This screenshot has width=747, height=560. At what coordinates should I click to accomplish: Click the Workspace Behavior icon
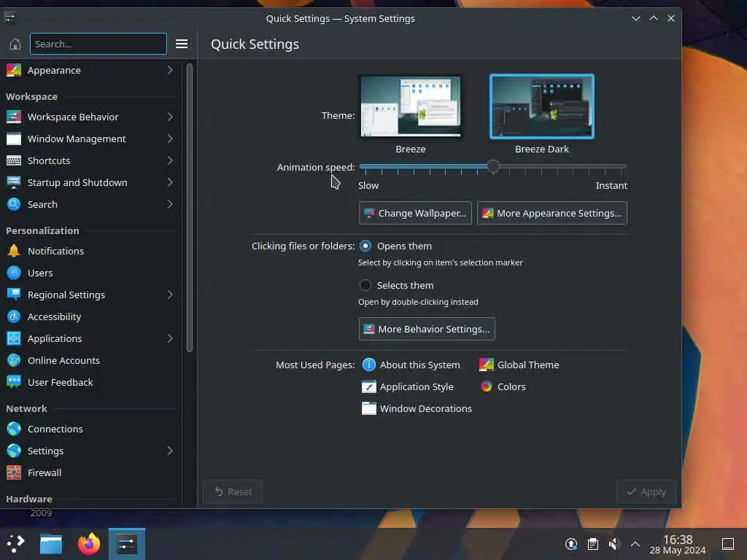[14, 117]
